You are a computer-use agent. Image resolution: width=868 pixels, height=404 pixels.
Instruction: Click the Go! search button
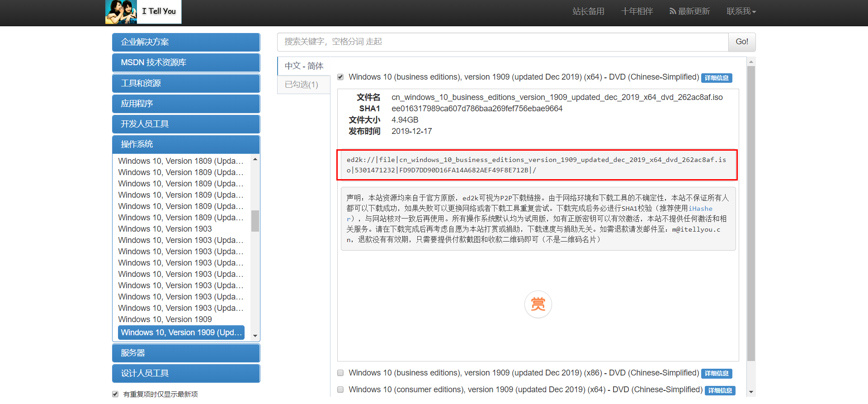point(742,42)
